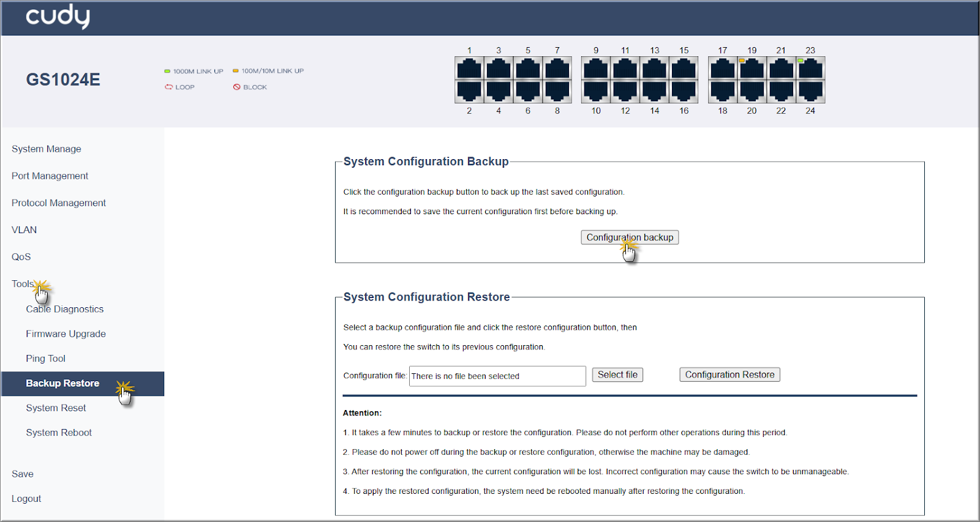Select Backup Restore in sidebar

pos(83,384)
